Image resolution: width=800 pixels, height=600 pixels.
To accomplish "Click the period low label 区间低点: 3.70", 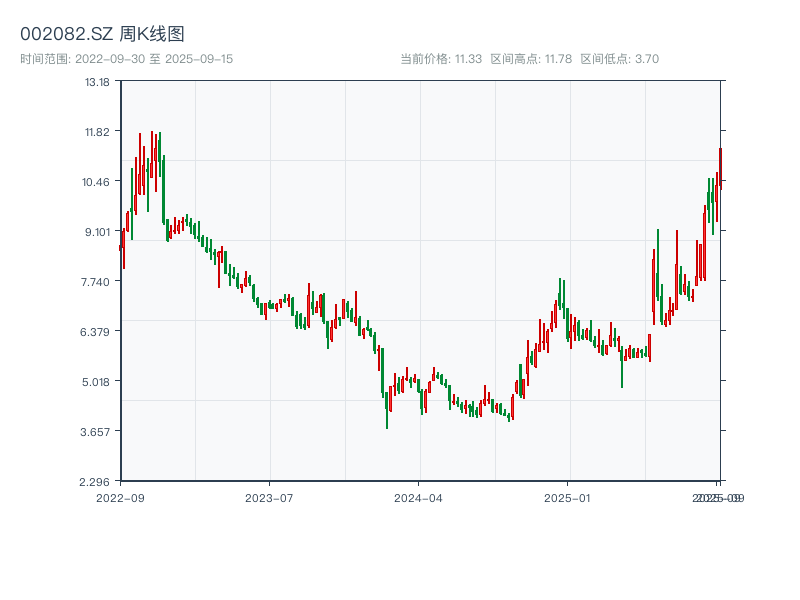I will pos(619,59).
